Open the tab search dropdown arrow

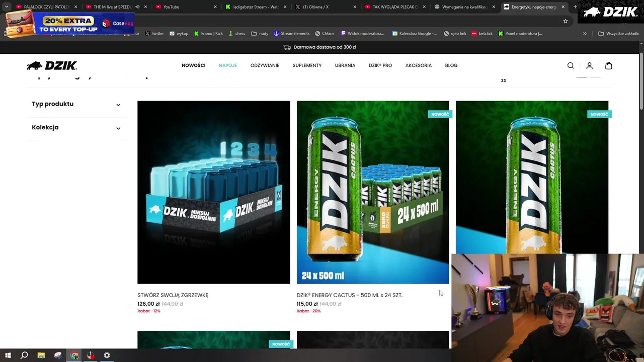7,7
